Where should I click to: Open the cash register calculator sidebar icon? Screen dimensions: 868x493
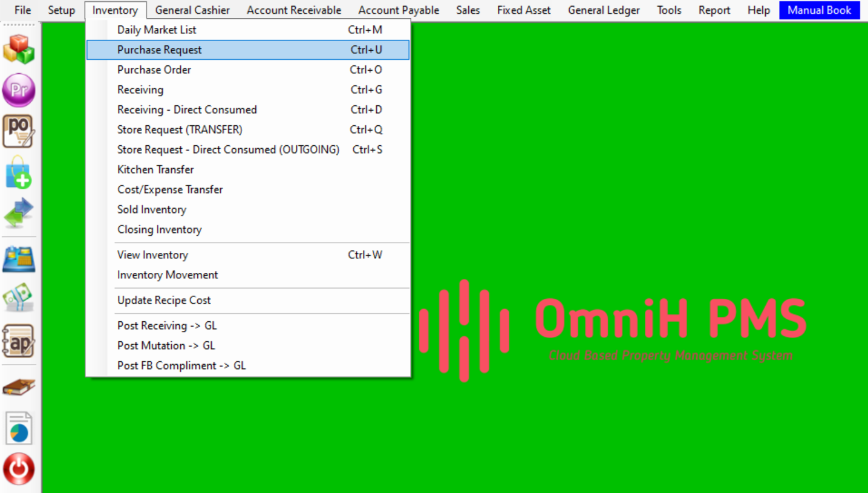(x=19, y=258)
